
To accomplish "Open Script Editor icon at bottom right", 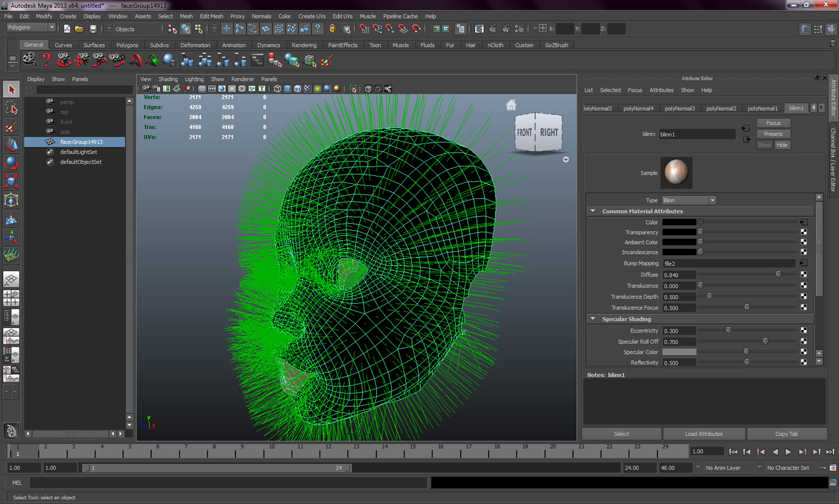I will [x=833, y=482].
